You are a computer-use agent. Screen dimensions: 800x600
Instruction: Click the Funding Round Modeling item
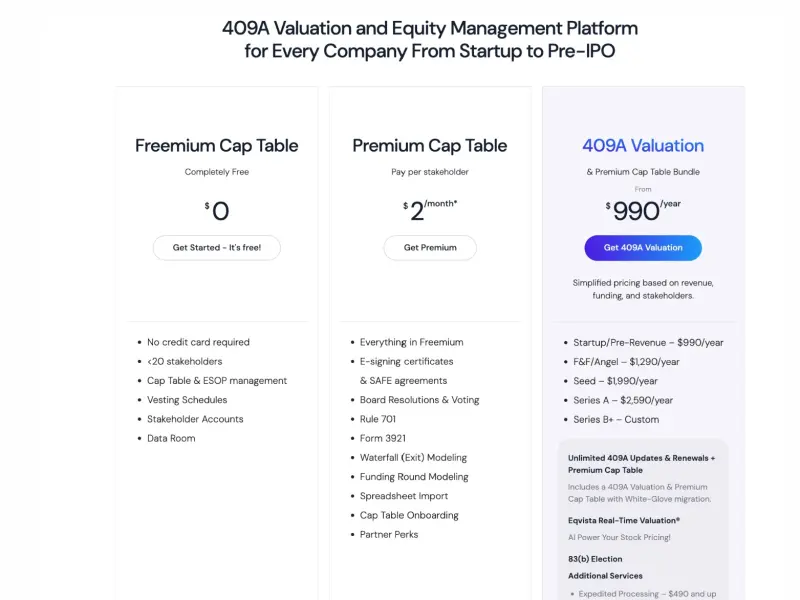point(414,477)
